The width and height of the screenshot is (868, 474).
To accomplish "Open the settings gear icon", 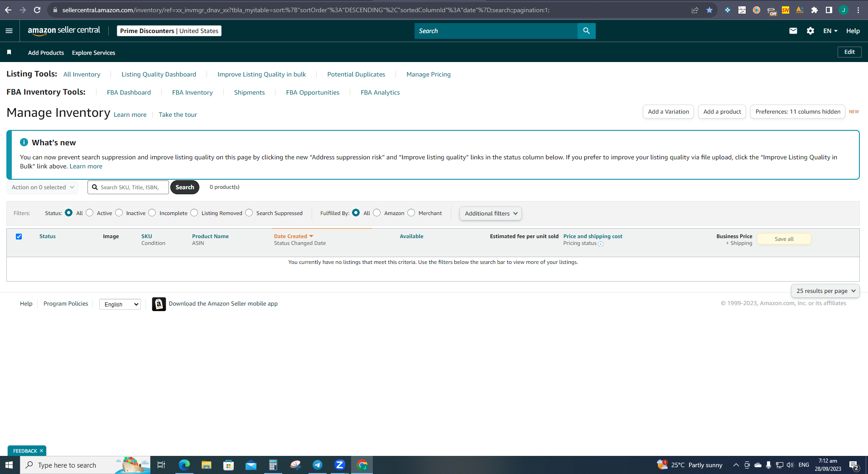I will 810,31.
